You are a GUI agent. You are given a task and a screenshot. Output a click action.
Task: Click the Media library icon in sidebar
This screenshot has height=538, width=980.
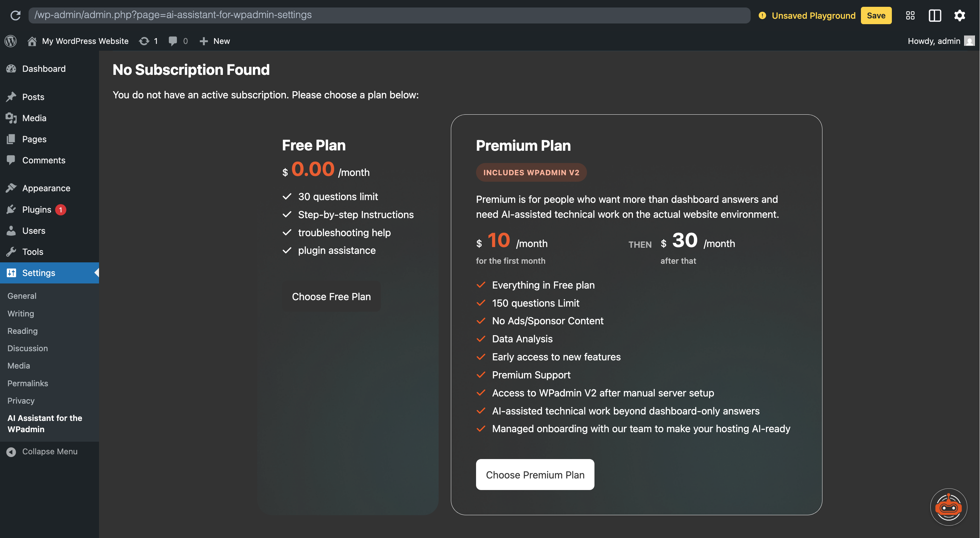coord(12,118)
